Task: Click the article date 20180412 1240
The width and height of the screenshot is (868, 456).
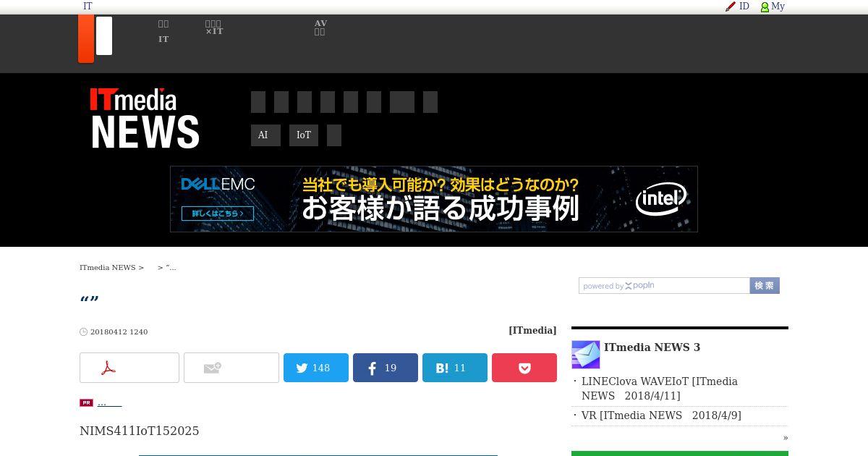Action: pos(119,332)
